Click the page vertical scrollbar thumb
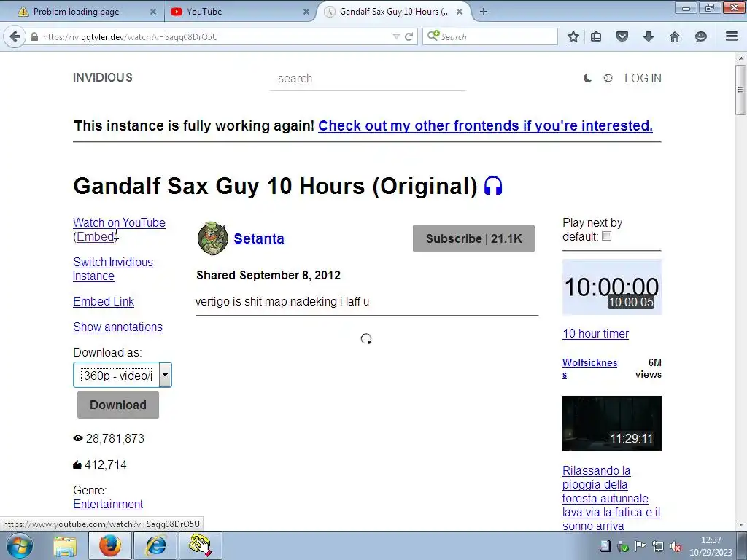747x560 pixels. [741, 90]
